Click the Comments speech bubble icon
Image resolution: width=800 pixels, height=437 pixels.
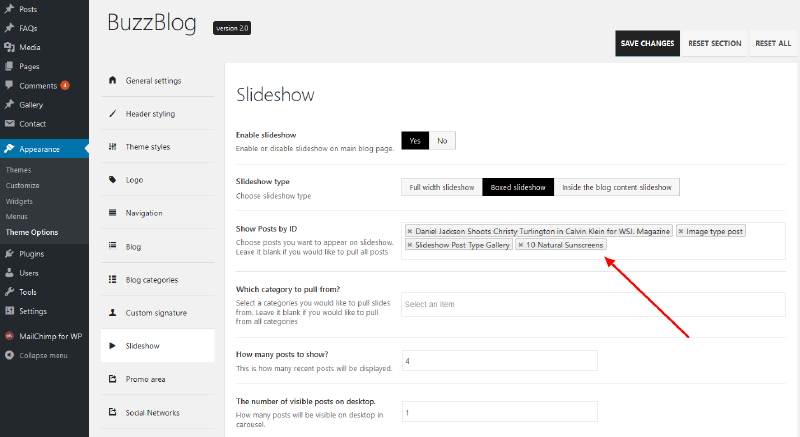point(9,85)
